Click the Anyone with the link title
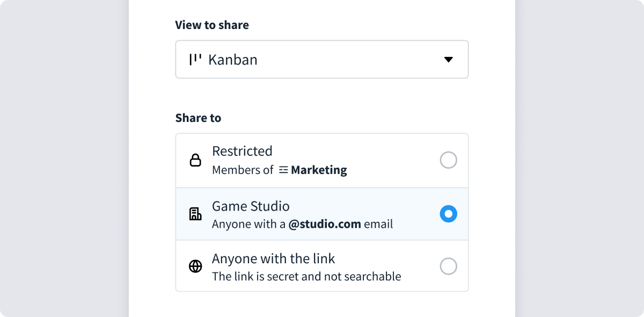 point(273,258)
